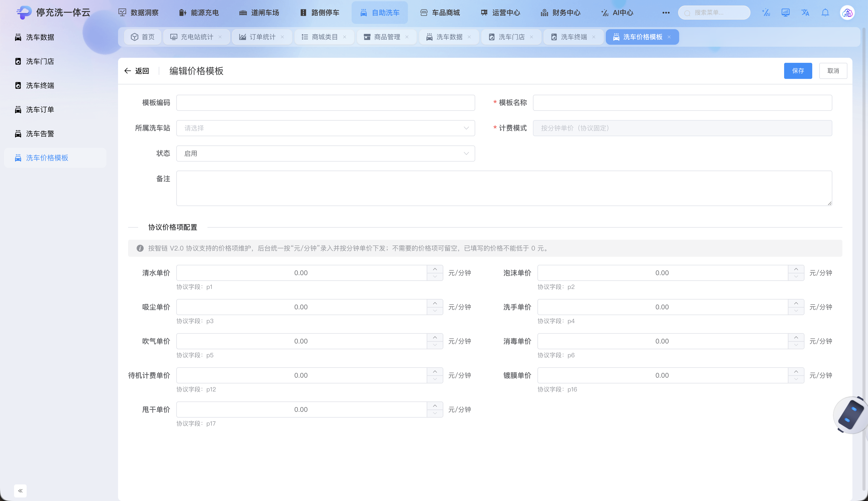Image resolution: width=868 pixels, height=501 pixels.
Task: Close the 洗车门店 tab
Action: tap(531, 37)
